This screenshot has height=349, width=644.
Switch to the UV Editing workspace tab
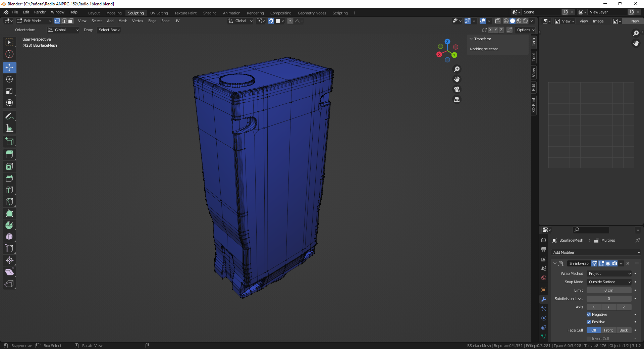coord(159,13)
